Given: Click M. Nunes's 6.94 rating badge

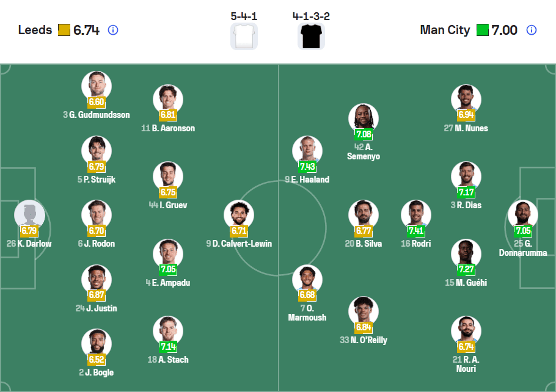Looking at the screenshot, I should 466,115.
